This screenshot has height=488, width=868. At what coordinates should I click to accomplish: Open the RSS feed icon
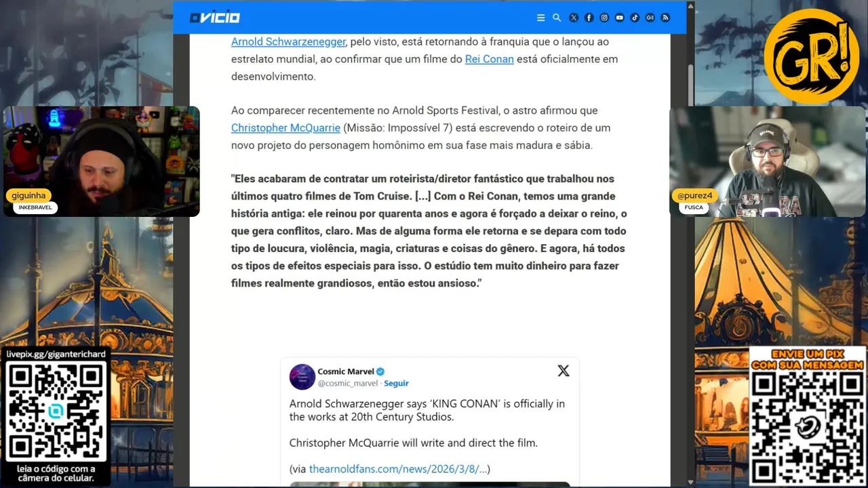[x=665, y=18]
